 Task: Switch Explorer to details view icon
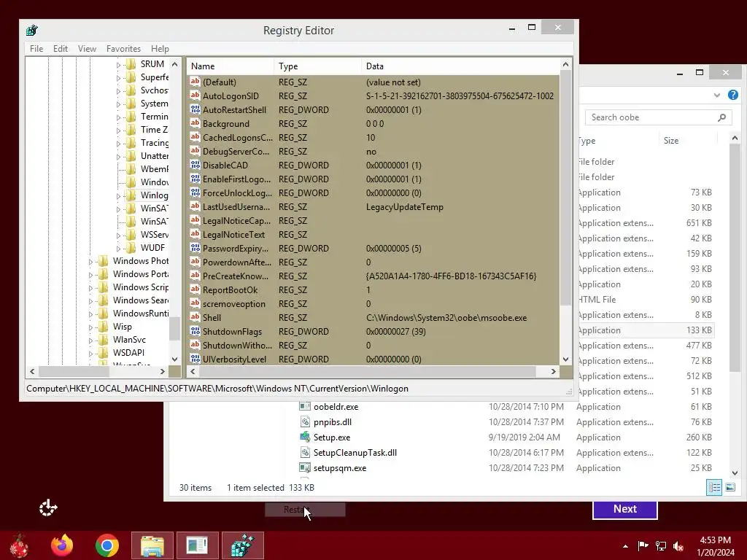click(x=713, y=487)
